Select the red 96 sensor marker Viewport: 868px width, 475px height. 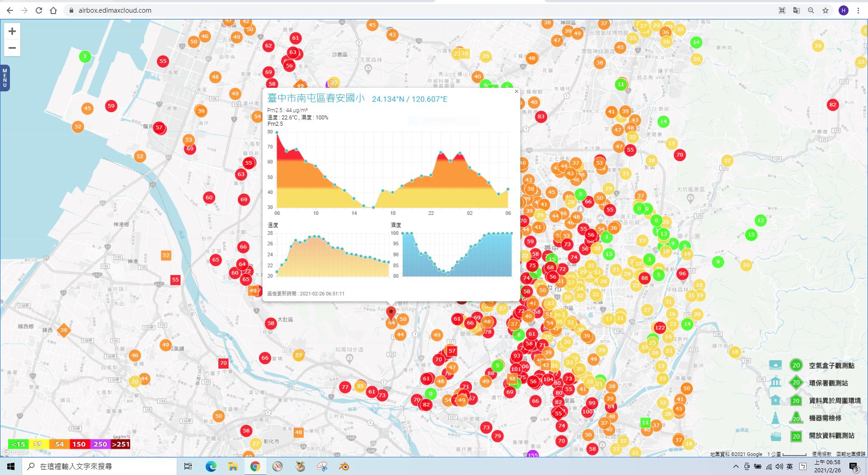(x=682, y=273)
